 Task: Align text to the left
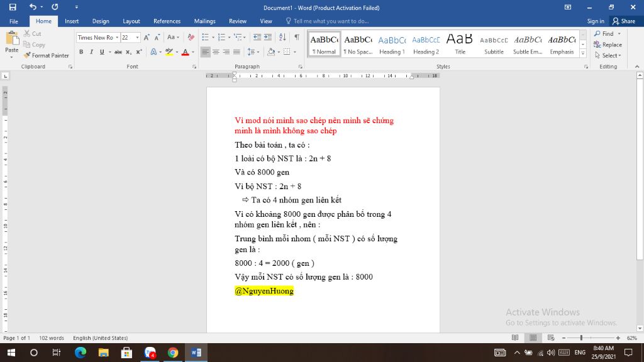pos(206,52)
